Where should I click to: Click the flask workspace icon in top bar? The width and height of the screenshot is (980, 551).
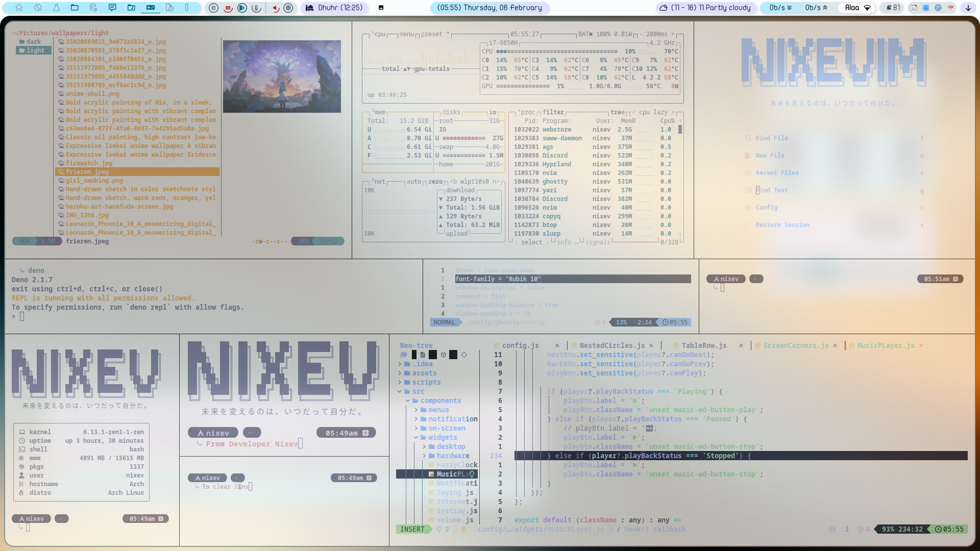pyautogui.click(x=56, y=8)
